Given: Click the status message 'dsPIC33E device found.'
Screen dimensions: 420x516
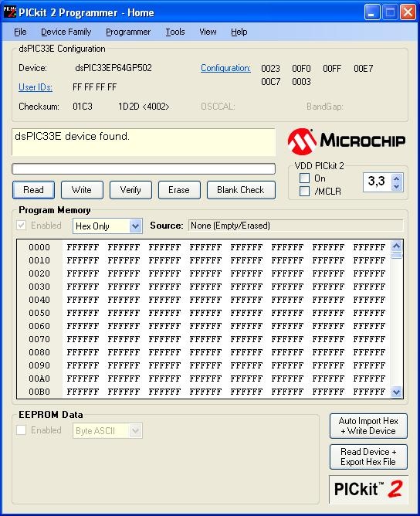Looking at the screenshot, I should coord(72,136).
